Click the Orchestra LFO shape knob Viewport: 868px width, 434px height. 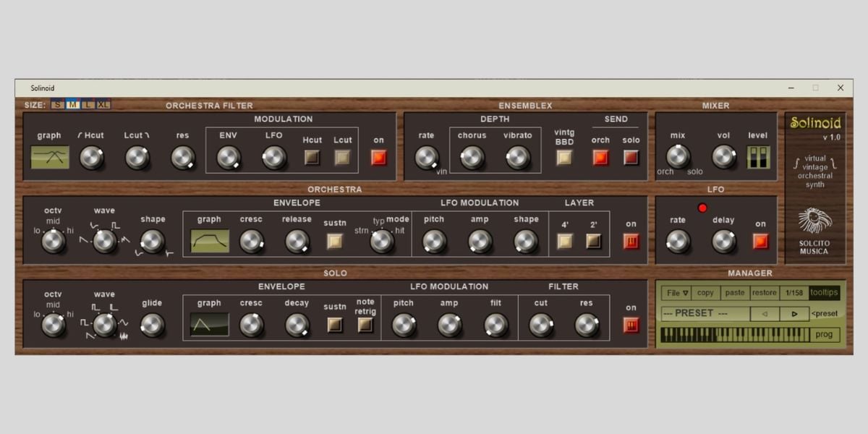pyautogui.click(x=526, y=241)
